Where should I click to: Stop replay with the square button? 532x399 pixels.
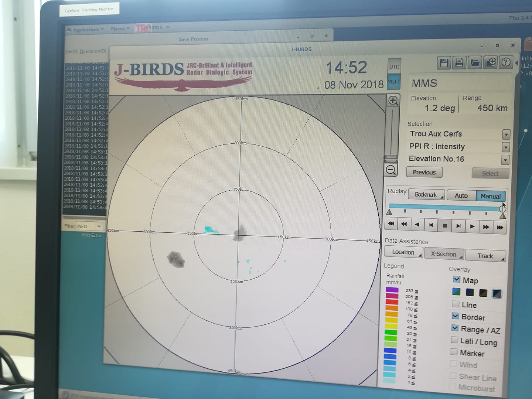point(445,225)
